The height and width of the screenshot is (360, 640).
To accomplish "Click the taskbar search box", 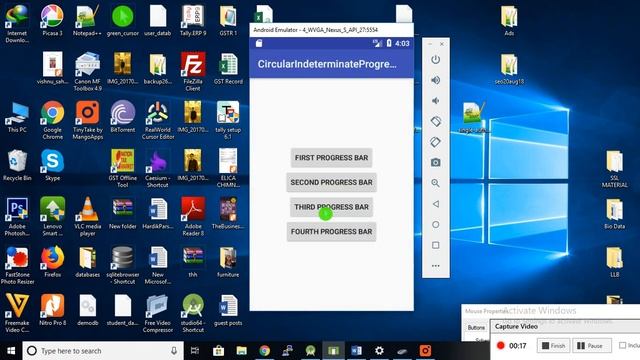I will pos(103,351).
